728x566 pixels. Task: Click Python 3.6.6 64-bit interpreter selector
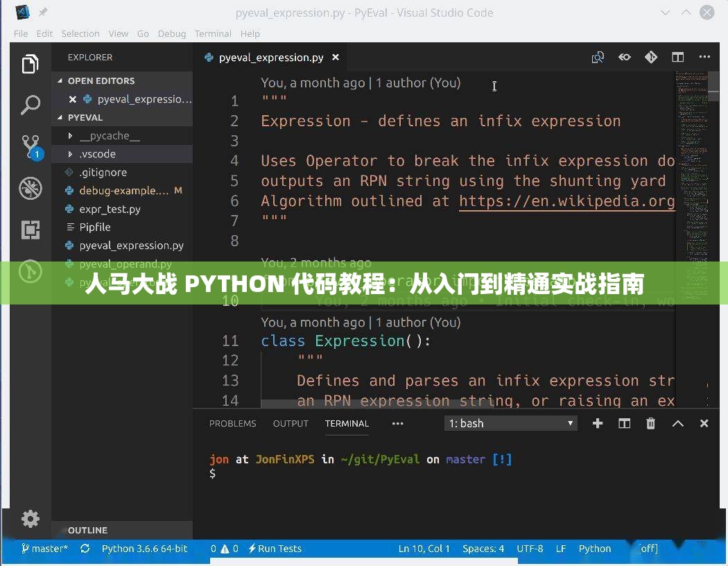click(144, 548)
